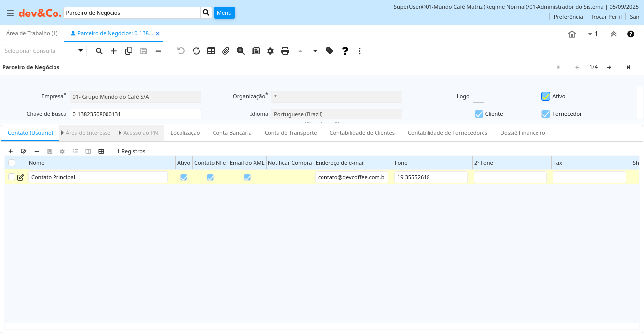Viewport: 644px width, 334px height.
Task: Click the home icon at top right
Action: pyautogui.click(x=572, y=34)
